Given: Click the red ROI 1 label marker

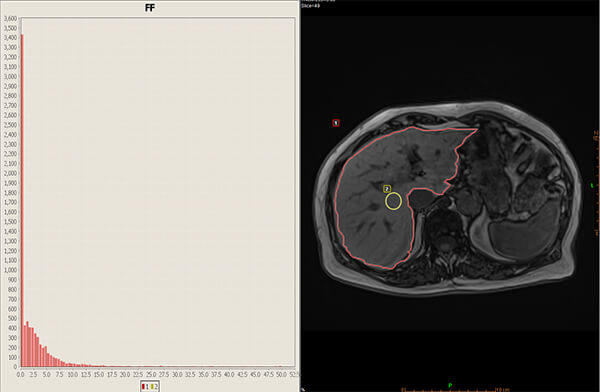Looking at the screenshot, I should tap(336, 123).
